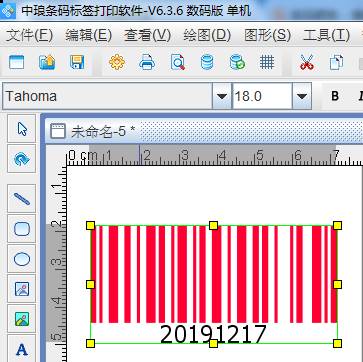Open a file with the folder icon

coord(47,62)
